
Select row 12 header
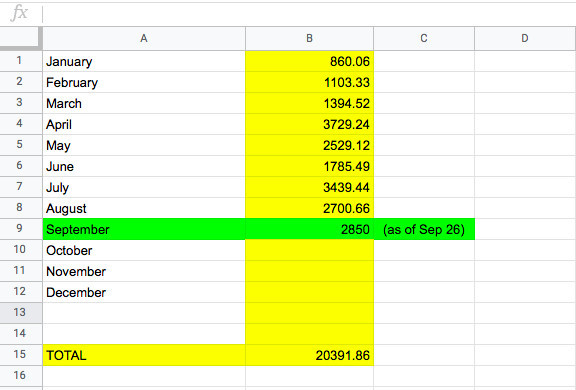[21, 292]
